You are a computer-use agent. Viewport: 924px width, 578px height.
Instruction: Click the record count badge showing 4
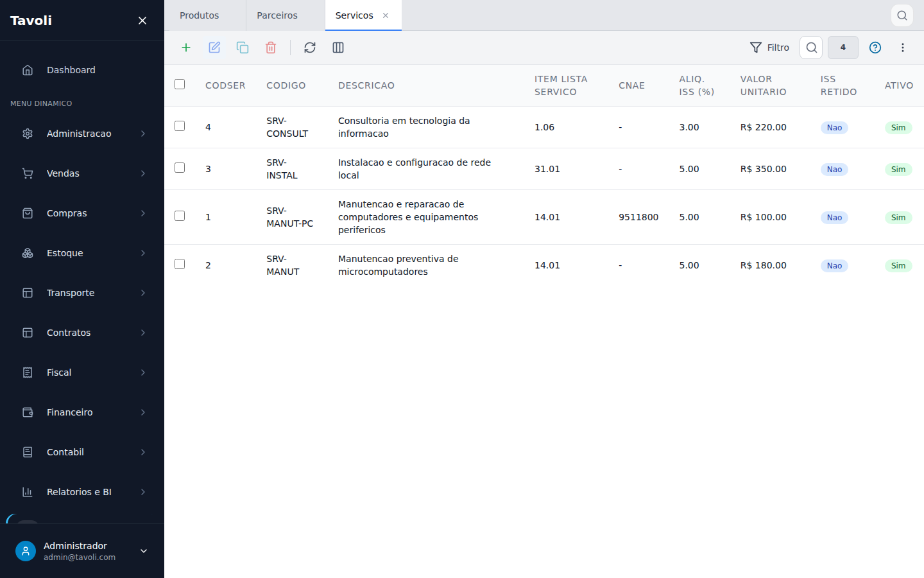coord(843,48)
